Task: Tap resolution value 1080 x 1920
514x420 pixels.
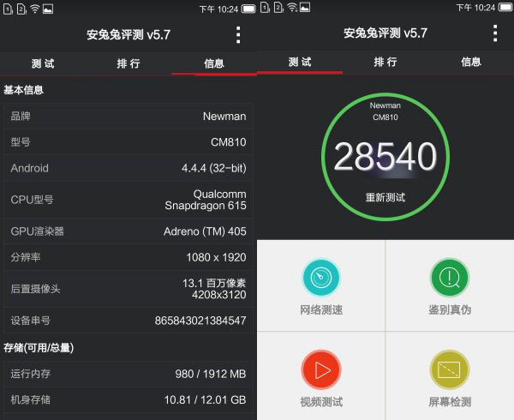Action: [x=216, y=257]
